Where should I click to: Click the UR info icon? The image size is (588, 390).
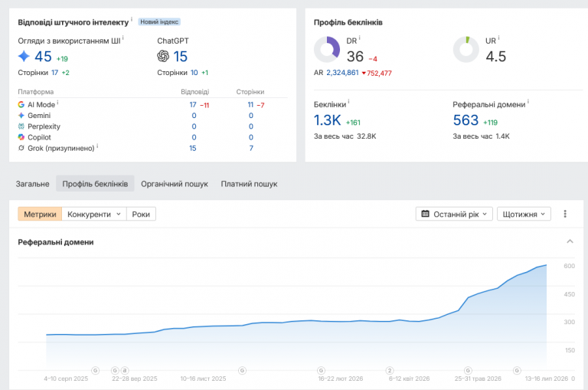tap(498, 38)
